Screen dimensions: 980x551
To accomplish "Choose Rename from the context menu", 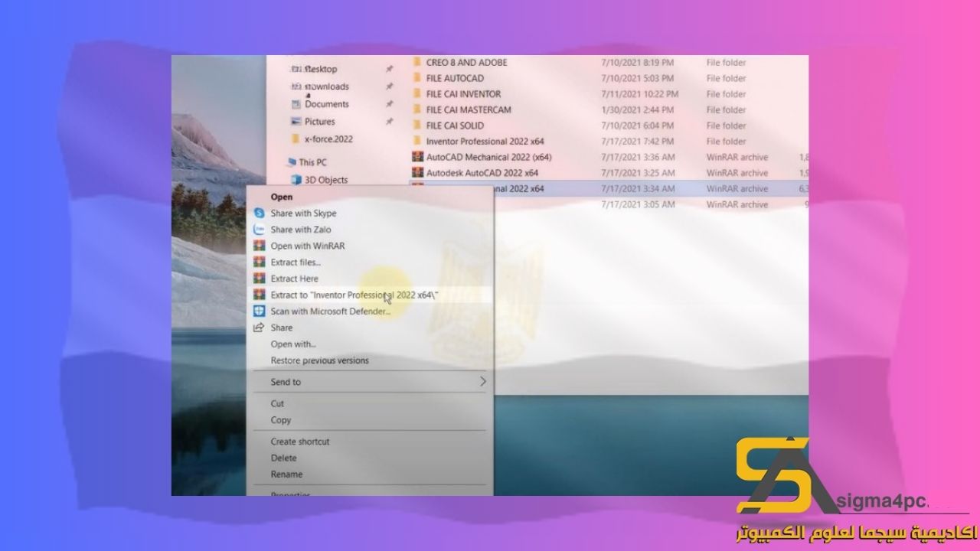I will 286,474.
